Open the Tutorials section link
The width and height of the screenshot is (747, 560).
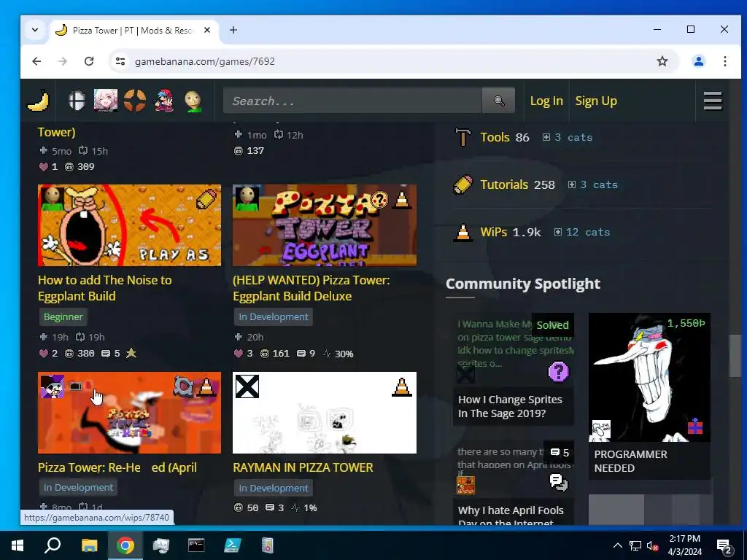point(504,184)
